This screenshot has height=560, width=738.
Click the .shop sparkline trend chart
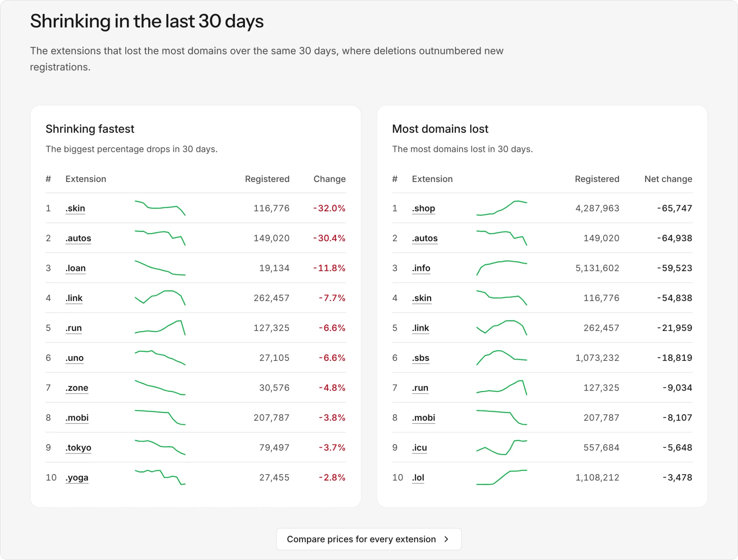[x=501, y=208]
